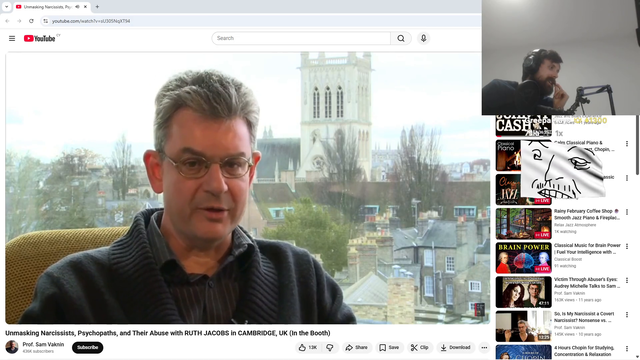The height and width of the screenshot is (360, 640).
Task: Open the tab search dropdown
Action: (6, 7)
